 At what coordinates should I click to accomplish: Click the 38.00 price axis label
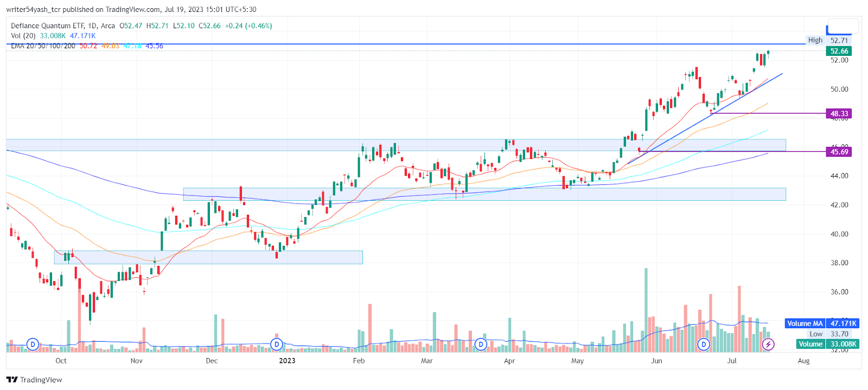coord(839,263)
